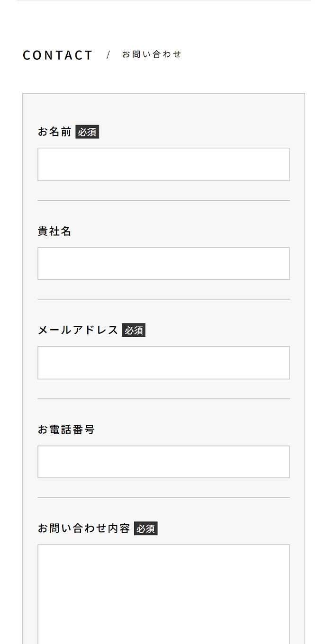Click into the お電話番号 field
The height and width of the screenshot is (644, 327).
[x=163, y=462]
